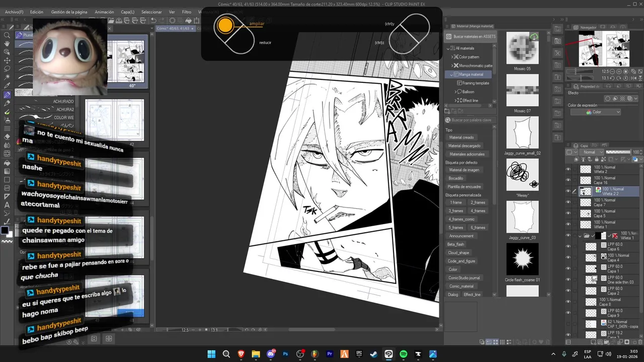Select the Hand move tool
The height and width of the screenshot is (362, 644).
coord(7,44)
